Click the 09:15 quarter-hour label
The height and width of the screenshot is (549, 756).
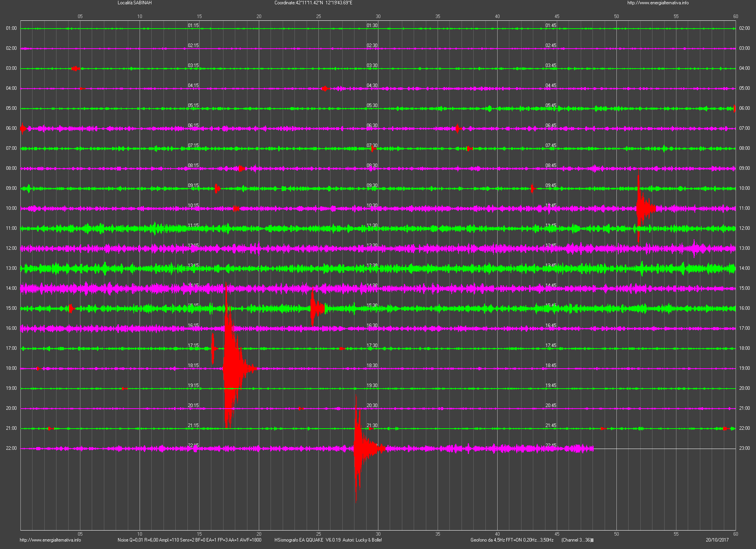(x=193, y=185)
